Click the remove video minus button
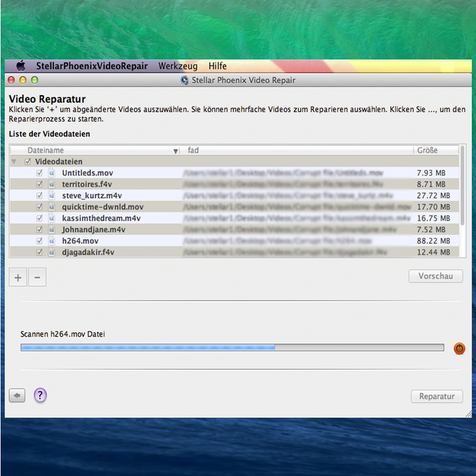 (37, 277)
